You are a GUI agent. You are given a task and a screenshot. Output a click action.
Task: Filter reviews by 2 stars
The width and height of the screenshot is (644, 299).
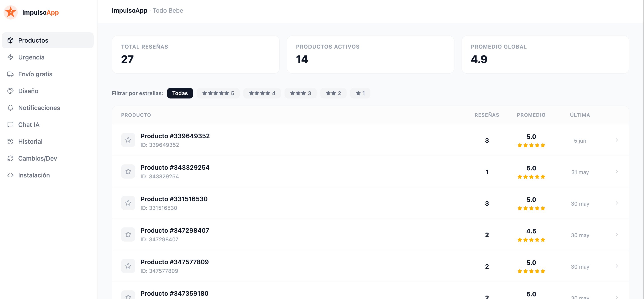coord(333,93)
